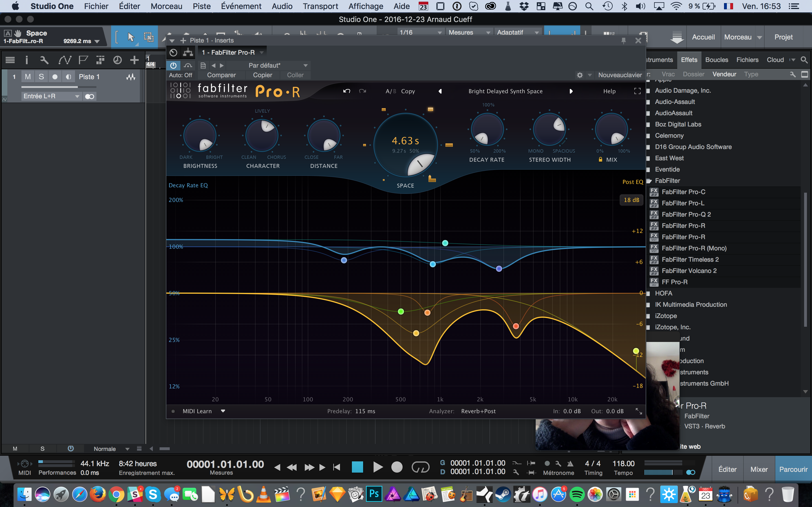This screenshot has height=507, width=812.
Task: Switch to the Boucles tab
Action: [x=716, y=60]
